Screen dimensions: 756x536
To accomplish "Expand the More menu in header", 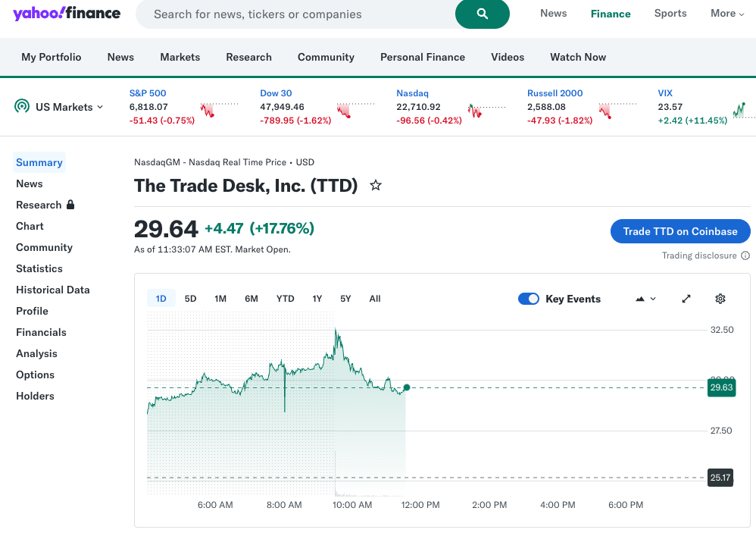I will 727,14.
